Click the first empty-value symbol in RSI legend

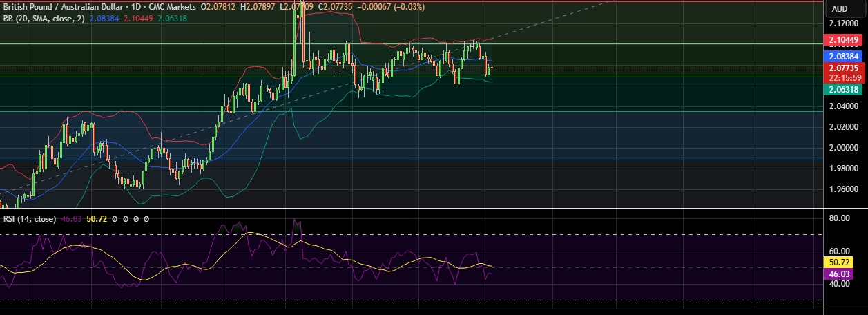tap(116, 218)
